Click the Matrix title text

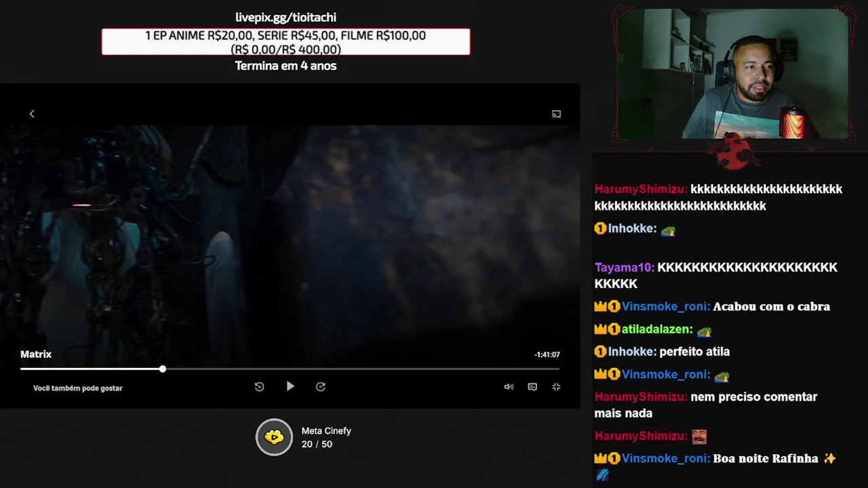(36, 354)
